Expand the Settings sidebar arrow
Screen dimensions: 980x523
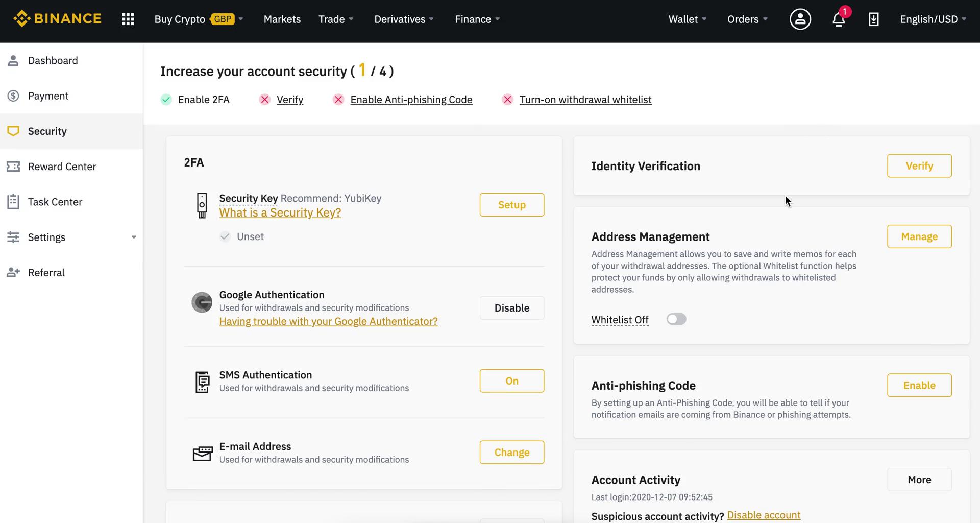coord(134,237)
